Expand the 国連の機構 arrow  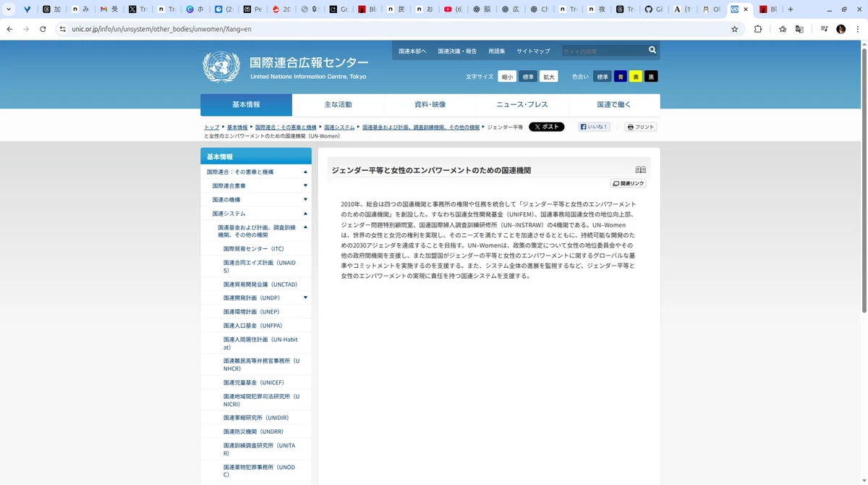(x=305, y=200)
